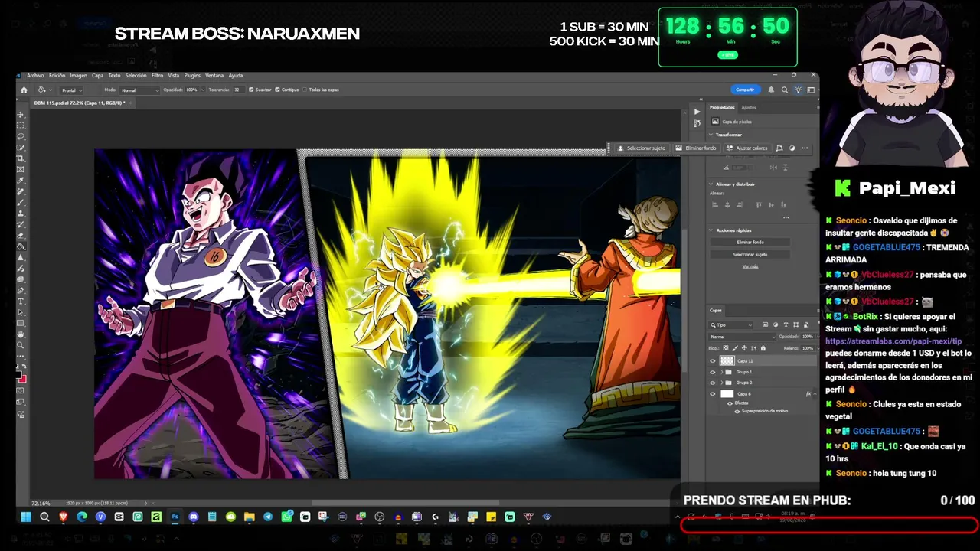Expand the Grupo 1 layer group
980x551 pixels.
click(722, 372)
